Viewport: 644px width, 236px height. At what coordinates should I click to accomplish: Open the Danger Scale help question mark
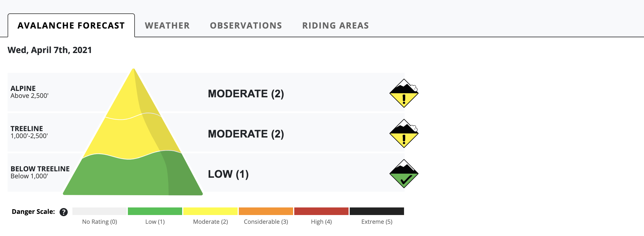[x=64, y=212]
